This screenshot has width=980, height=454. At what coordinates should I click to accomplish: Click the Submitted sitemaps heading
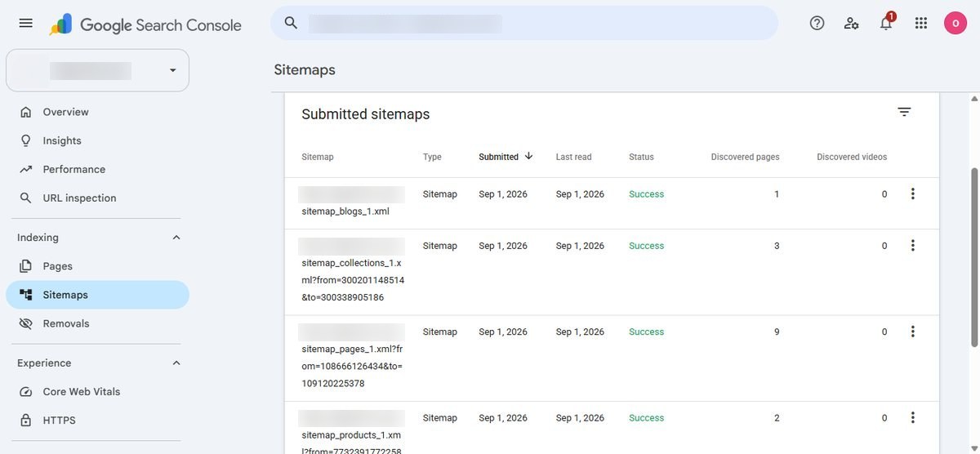tap(365, 114)
